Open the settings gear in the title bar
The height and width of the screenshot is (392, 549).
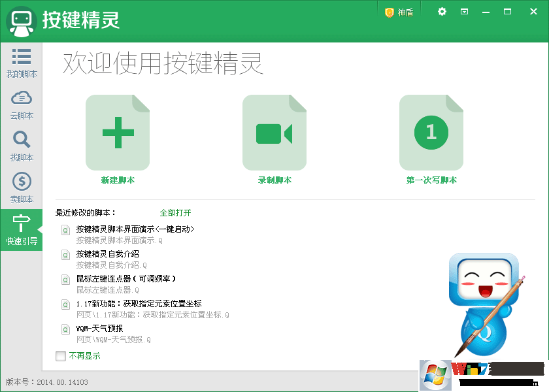click(x=442, y=11)
